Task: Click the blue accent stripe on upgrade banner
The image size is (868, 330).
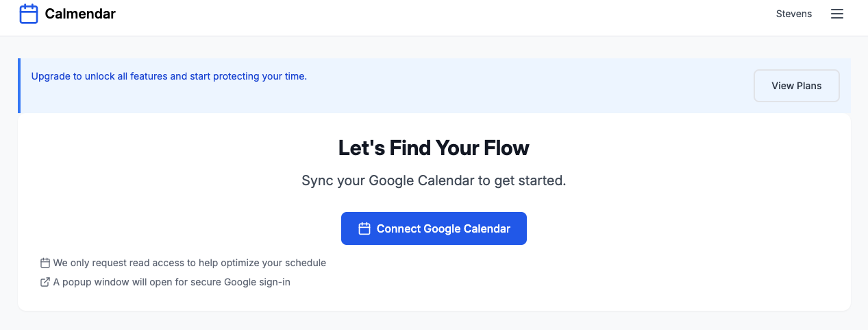Action: (19, 86)
